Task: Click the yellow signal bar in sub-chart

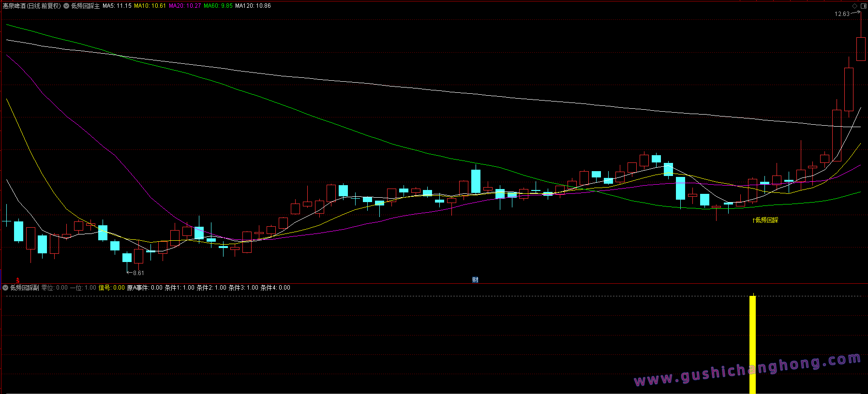Action: coord(752,345)
